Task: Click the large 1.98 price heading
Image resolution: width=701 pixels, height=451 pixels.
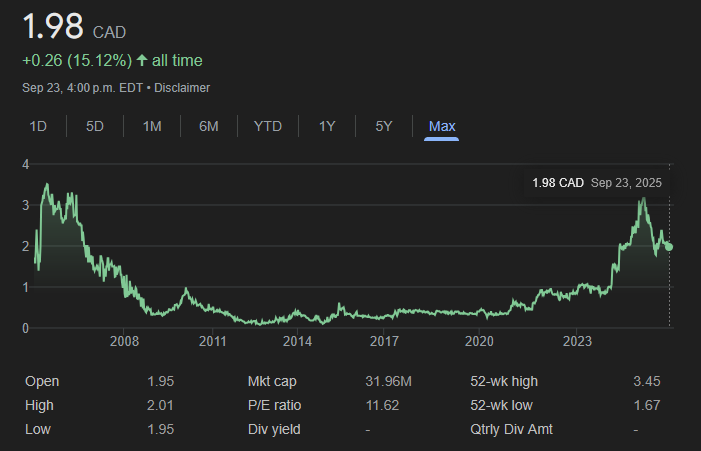Action: click(53, 26)
